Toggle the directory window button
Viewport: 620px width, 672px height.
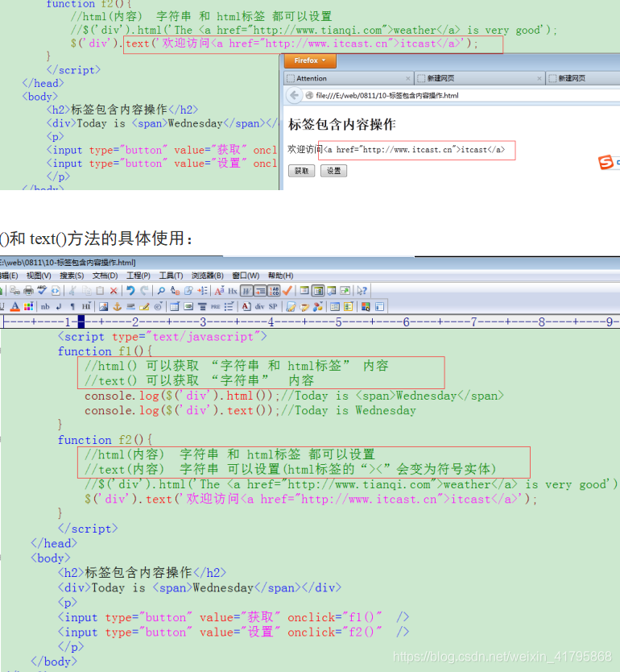[x=318, y=291]
